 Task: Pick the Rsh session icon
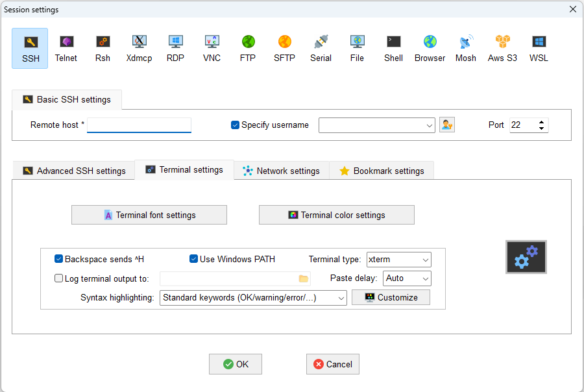[103, 49]
